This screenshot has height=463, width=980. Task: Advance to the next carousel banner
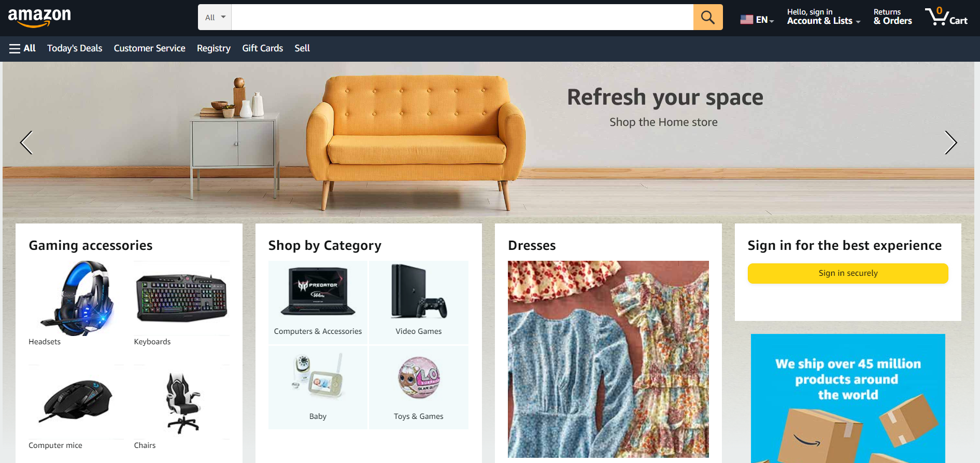[950, 143]
